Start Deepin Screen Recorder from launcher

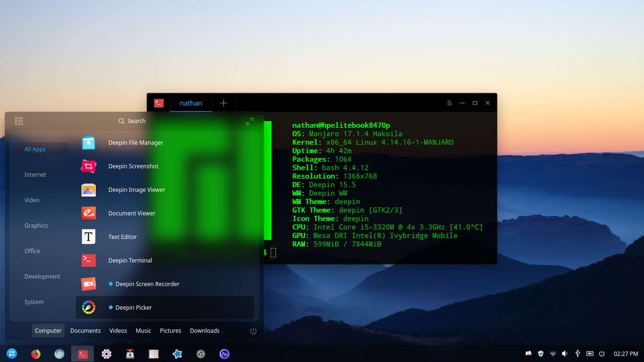click(x=165, y=284)
